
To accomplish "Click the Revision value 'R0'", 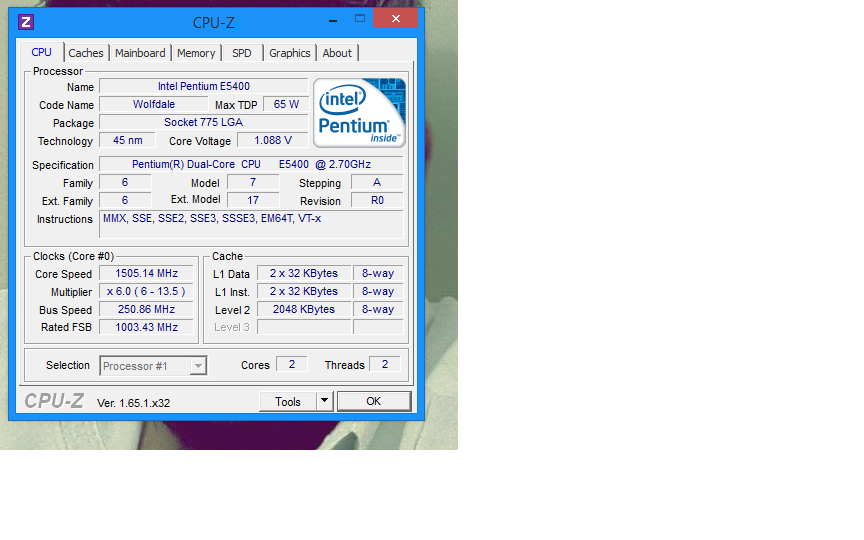I will (x=377, y=200).
